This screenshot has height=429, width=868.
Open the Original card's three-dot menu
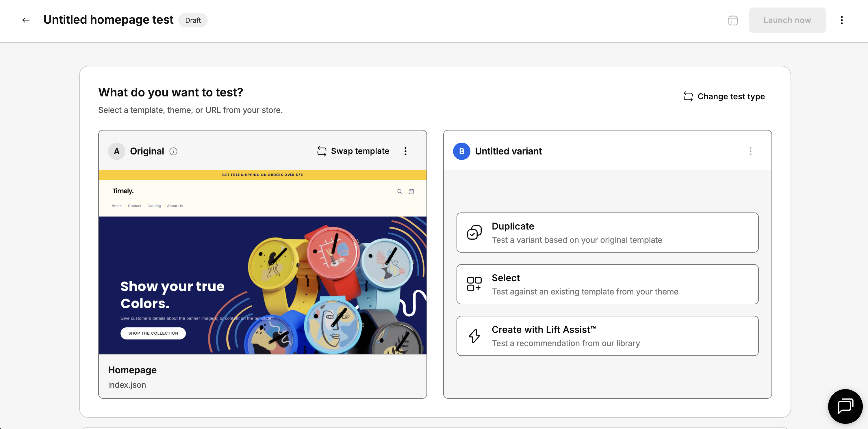[x=405, y=151]
